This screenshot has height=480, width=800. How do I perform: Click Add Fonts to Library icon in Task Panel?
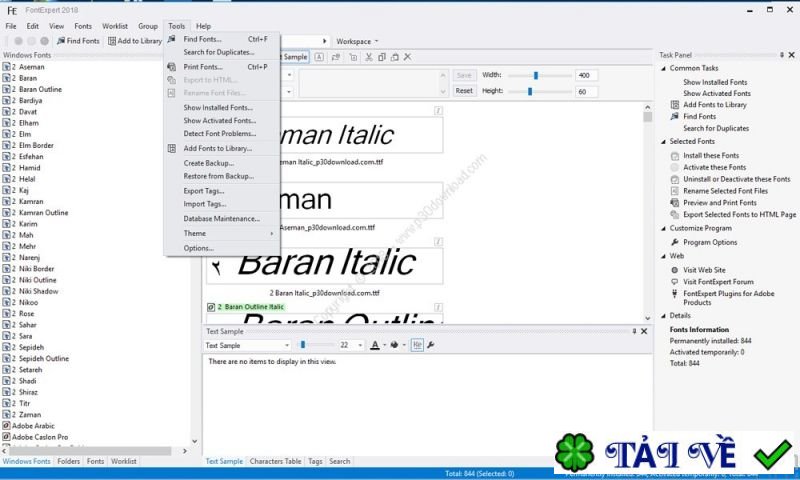[674, 105]
